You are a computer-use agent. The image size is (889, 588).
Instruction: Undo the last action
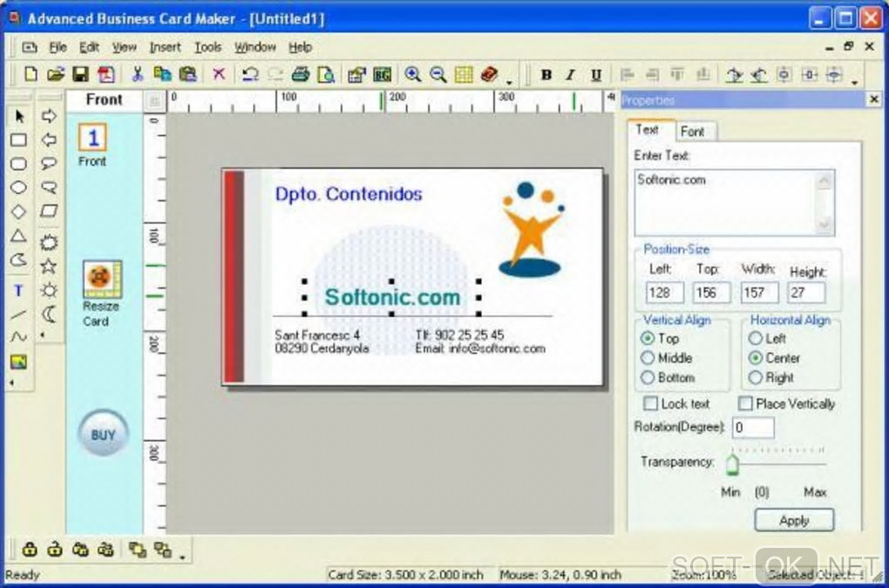pos(250,74)
